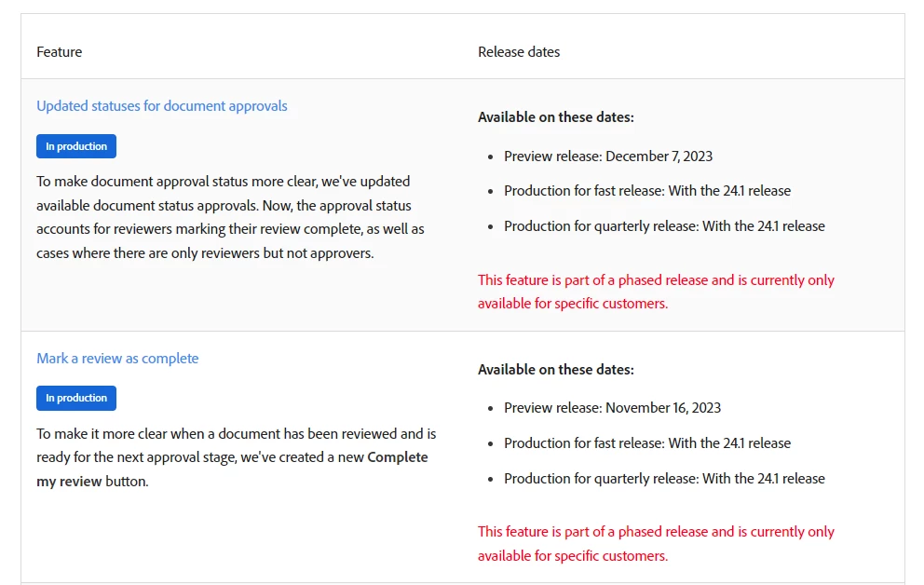Click Preview release: December 7, 2023 item
This screenshot has width=924, height=585.
coord(608,156)
